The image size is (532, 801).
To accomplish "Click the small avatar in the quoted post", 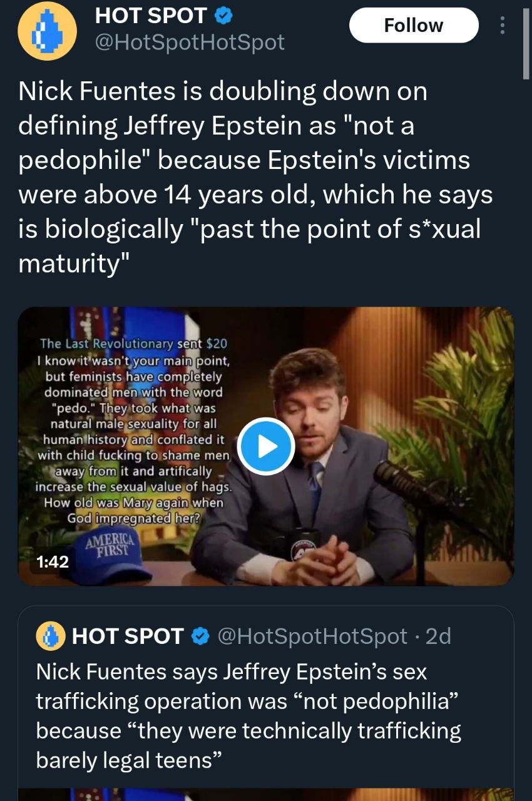I will point(51,636).
